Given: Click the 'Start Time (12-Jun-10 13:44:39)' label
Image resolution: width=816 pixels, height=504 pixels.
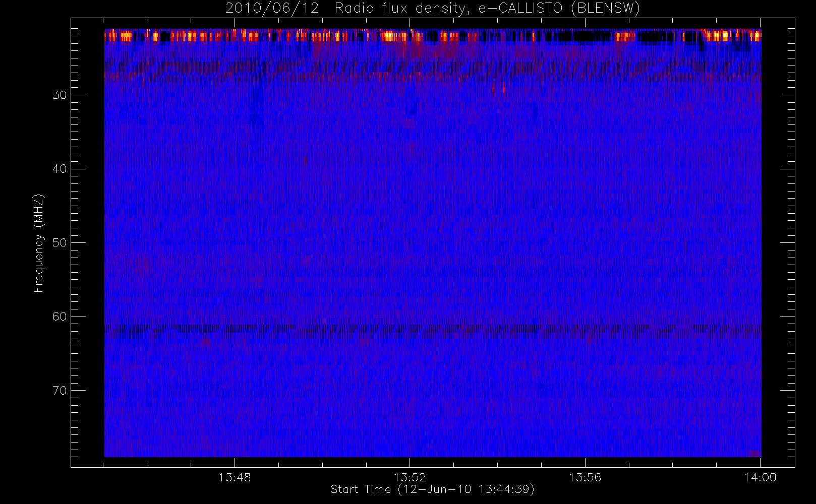Looking at the screenshot, I should coord(432,489).
